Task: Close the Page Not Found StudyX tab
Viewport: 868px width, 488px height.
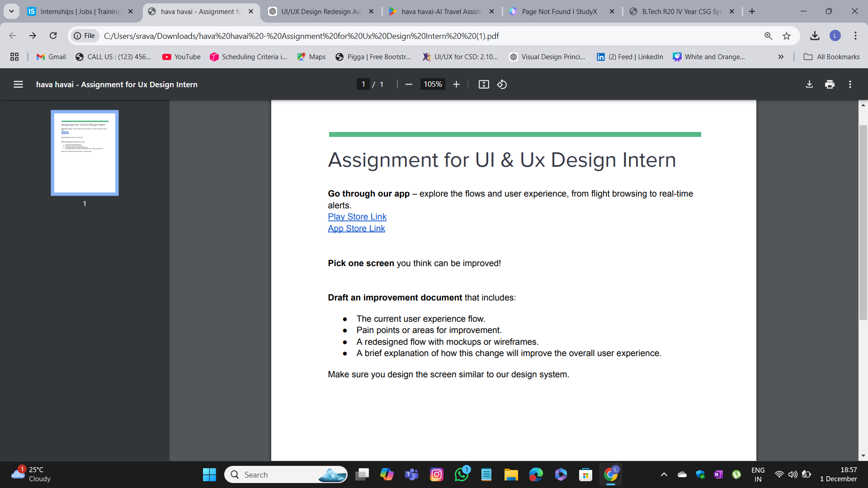Action: click(x=612, y=11)
